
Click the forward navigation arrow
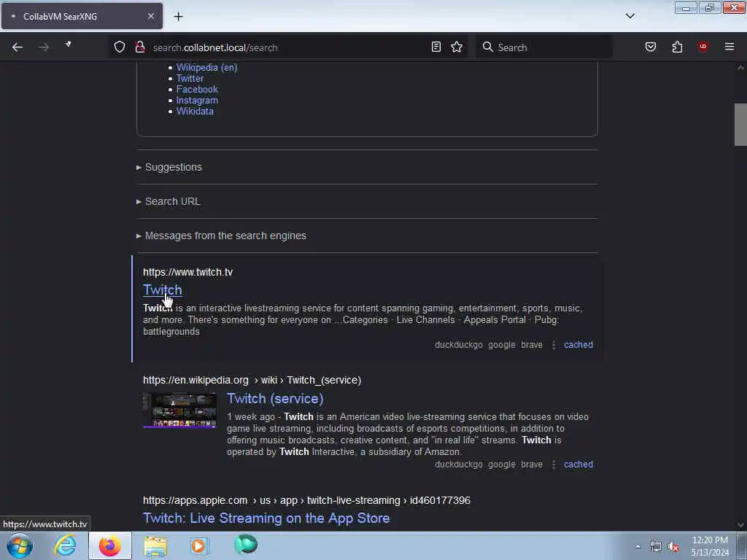pos(43,47)
